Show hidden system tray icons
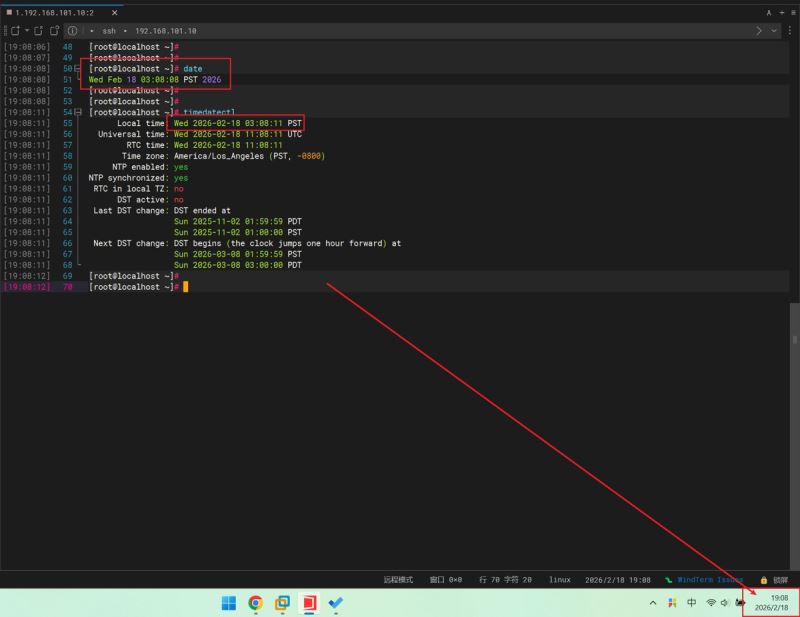 653,603
